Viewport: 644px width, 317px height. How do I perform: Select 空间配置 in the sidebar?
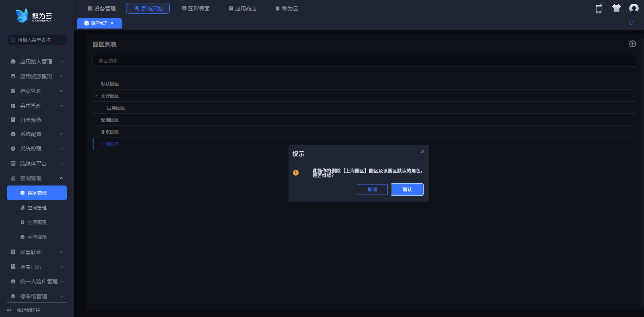coord(37,222)
